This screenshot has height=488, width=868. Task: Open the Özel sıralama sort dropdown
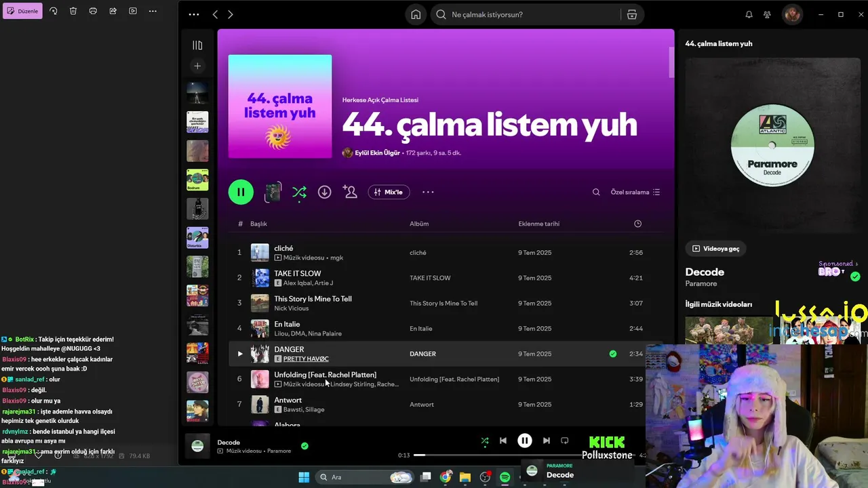[x=635, y=192]
